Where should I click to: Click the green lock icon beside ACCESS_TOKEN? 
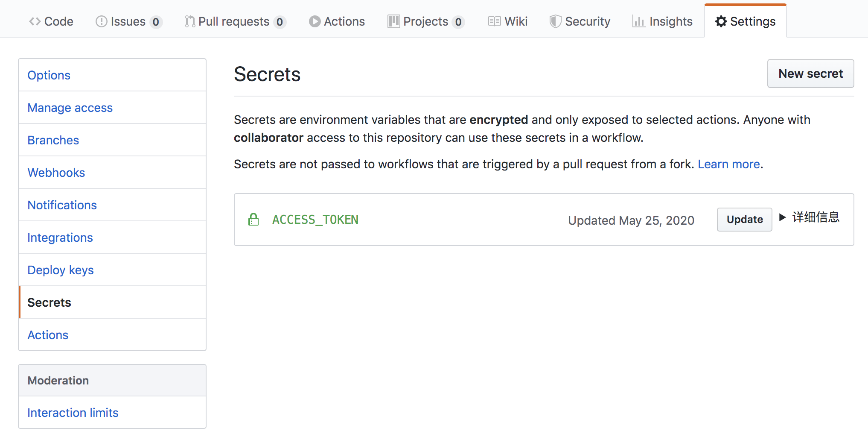click(x=253, y=220)
